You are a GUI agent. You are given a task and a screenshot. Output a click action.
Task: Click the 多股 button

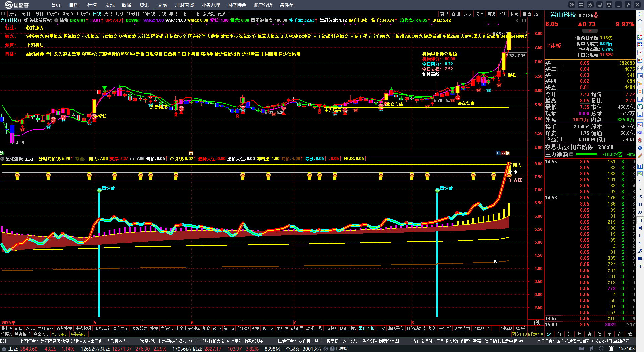pos(467,14)
